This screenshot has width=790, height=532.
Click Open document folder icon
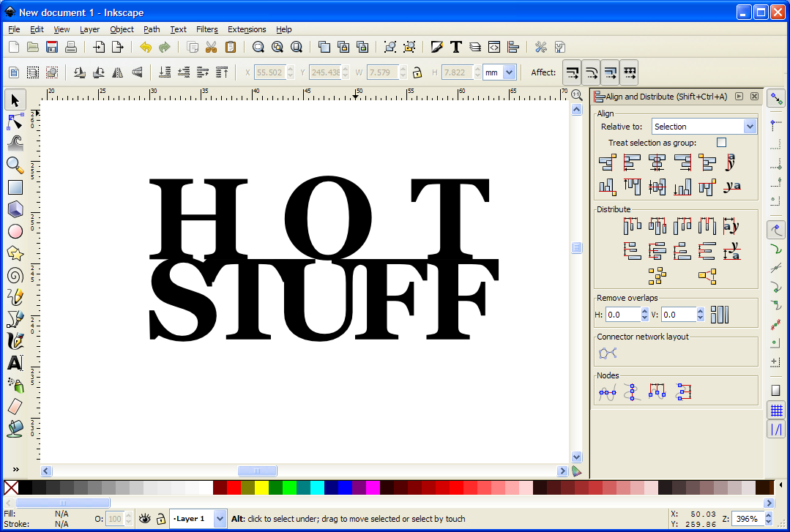pyautogui.click(x=33, y=47)
